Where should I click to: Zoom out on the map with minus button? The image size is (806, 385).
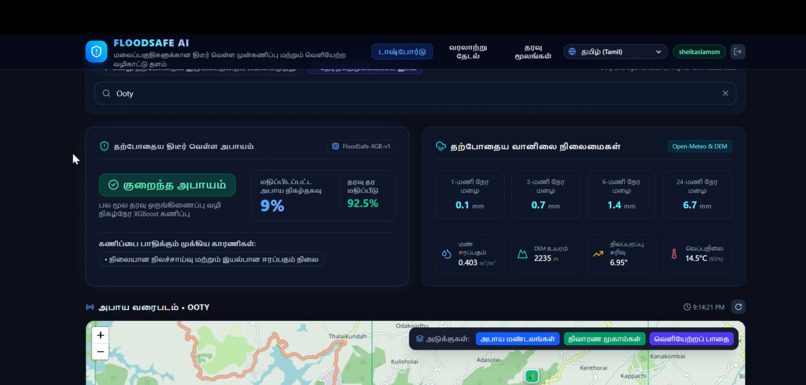[x=100, y=352]
